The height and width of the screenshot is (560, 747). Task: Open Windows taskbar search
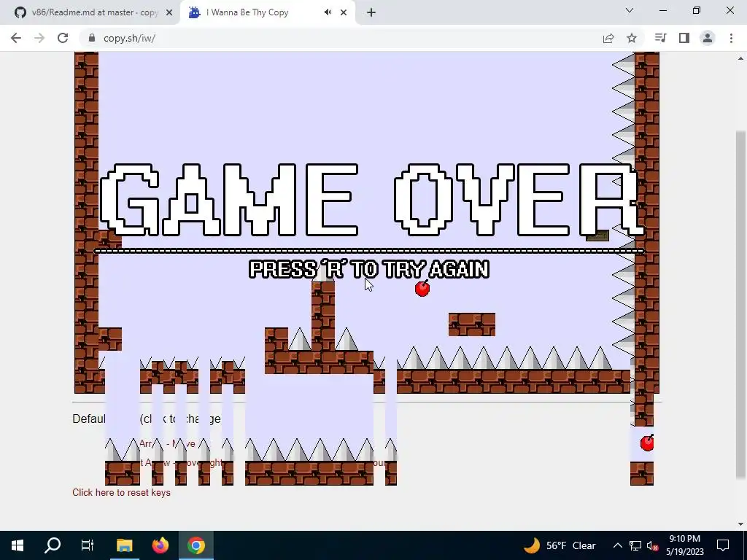pos(53,545)
